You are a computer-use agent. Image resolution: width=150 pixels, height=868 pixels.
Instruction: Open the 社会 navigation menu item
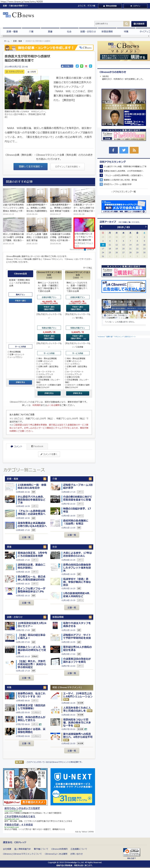pyautogui.click(x=69, y=31)
